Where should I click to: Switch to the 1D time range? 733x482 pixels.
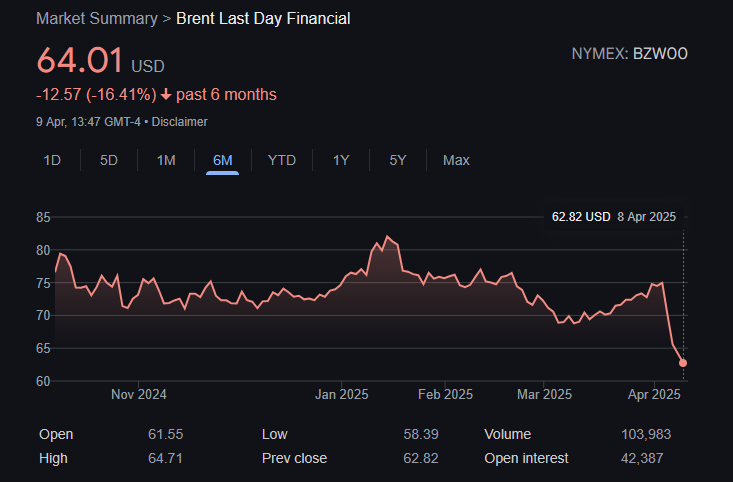52,160
